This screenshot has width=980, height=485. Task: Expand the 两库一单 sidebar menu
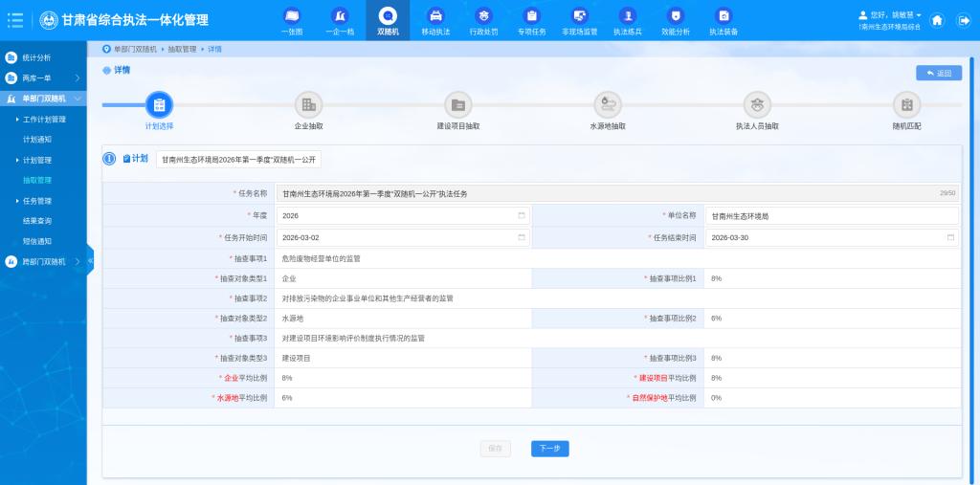coord(43,77)
